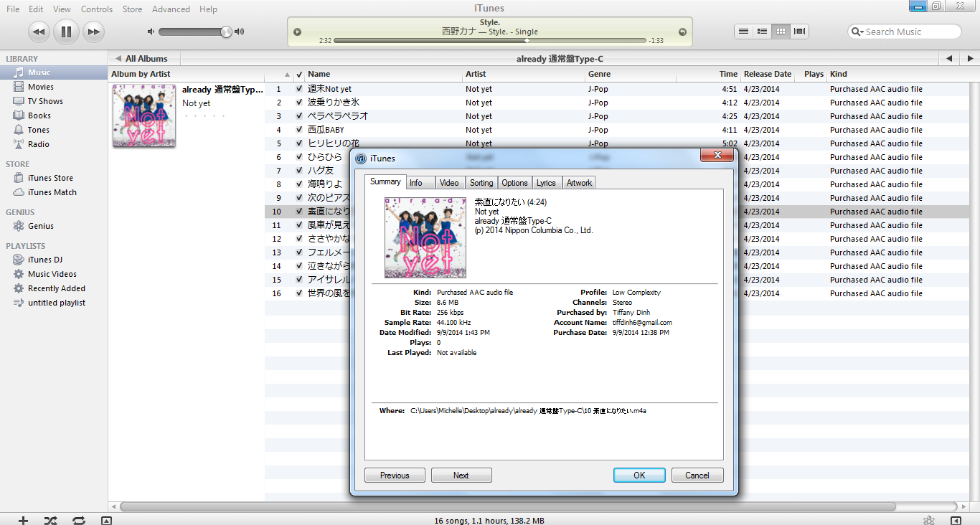This screenshot has height=525, width=980.
Task: Open the File menu
Action: 14,9
